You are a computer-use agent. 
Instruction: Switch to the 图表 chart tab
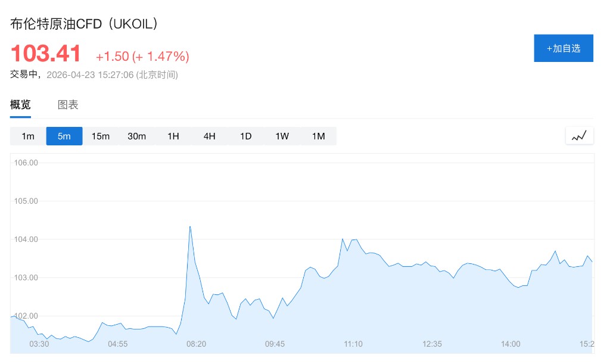click(x=68, y=105)
